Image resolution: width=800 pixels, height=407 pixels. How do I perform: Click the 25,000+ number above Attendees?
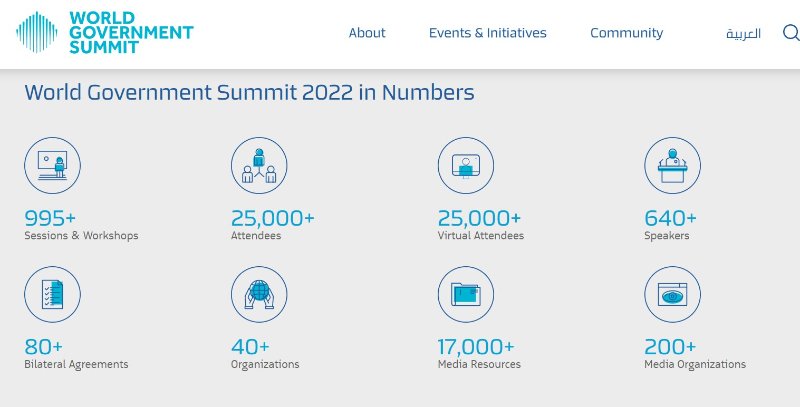pyautogui.click(x=273, y=218)
